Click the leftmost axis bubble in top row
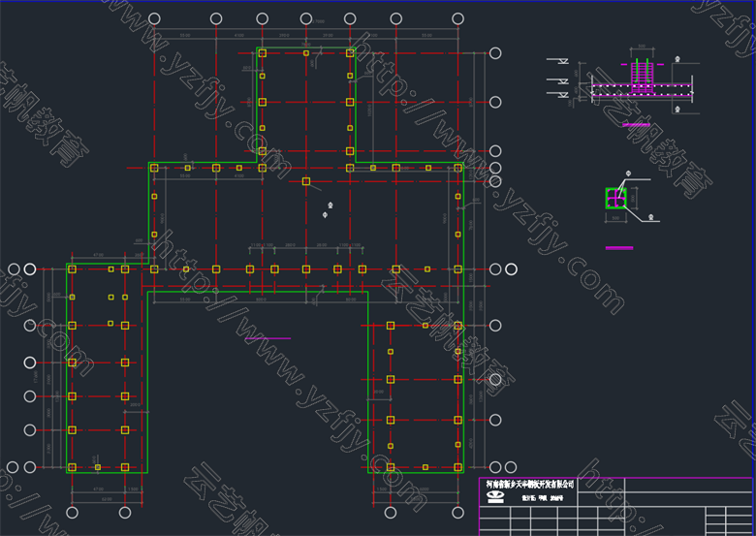Image resolution: width=756 pixels, height=536 pixels. pos(154,18)
